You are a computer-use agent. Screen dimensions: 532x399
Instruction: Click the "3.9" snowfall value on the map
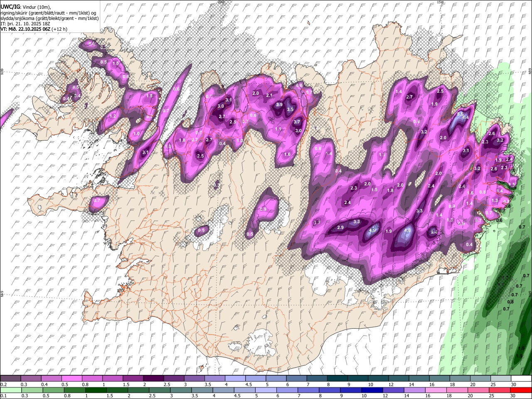click(279, 105)
